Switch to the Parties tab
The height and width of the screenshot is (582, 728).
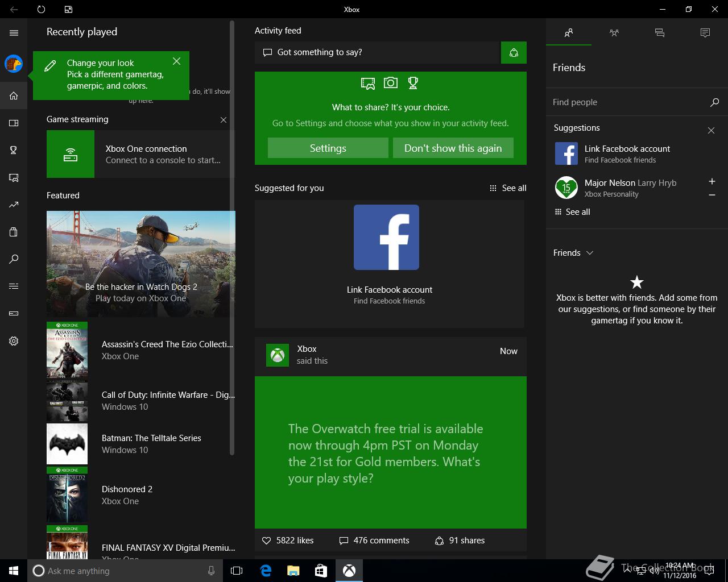pyautogui.click(x=614, y=33)
